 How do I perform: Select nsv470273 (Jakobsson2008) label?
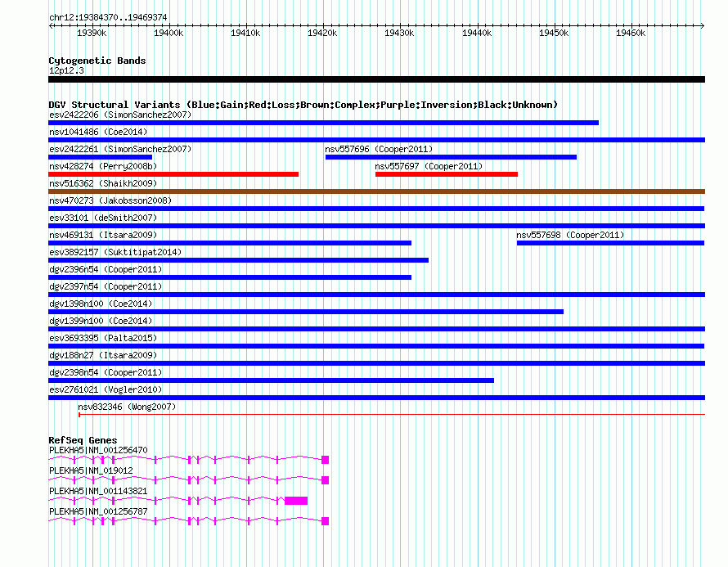coord(110,200)
